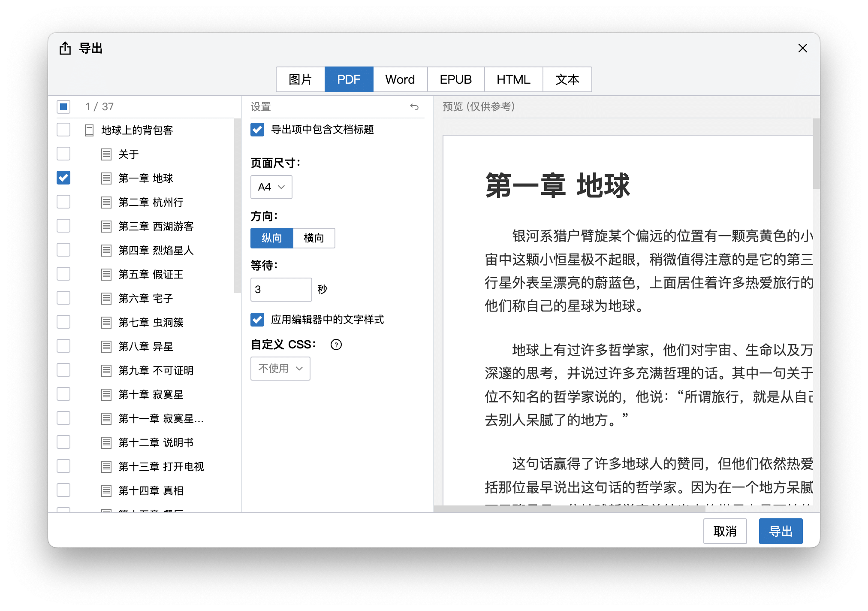Screen dimensions: 868x611
Task: Switch to the Word export tab
Action: coord(400,79)
